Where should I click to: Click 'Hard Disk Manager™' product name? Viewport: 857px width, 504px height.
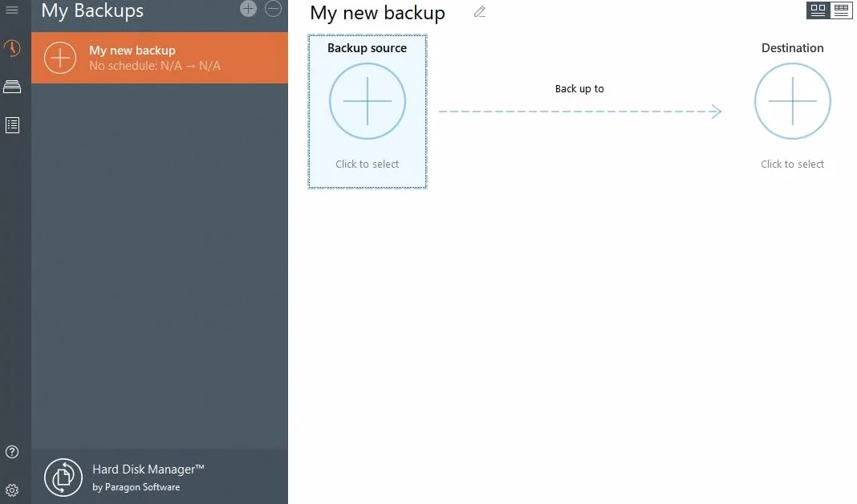tap(148, 469)
